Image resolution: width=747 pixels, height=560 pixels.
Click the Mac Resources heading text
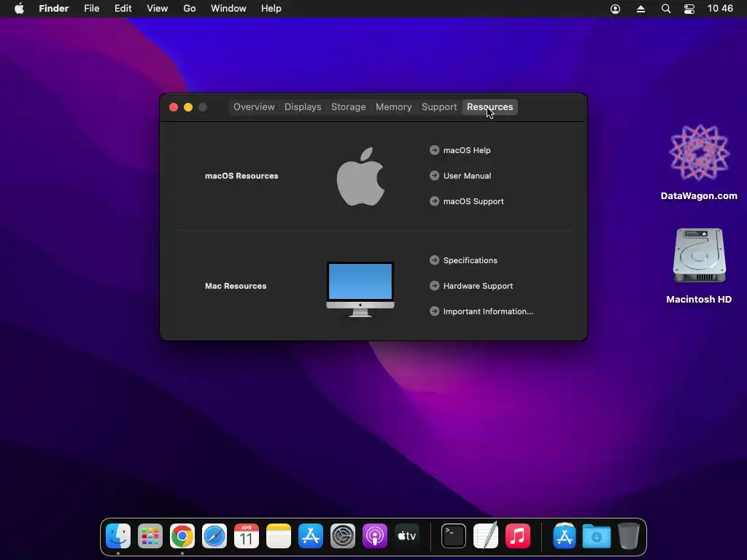pyautogui.click(x=236, y=286)
